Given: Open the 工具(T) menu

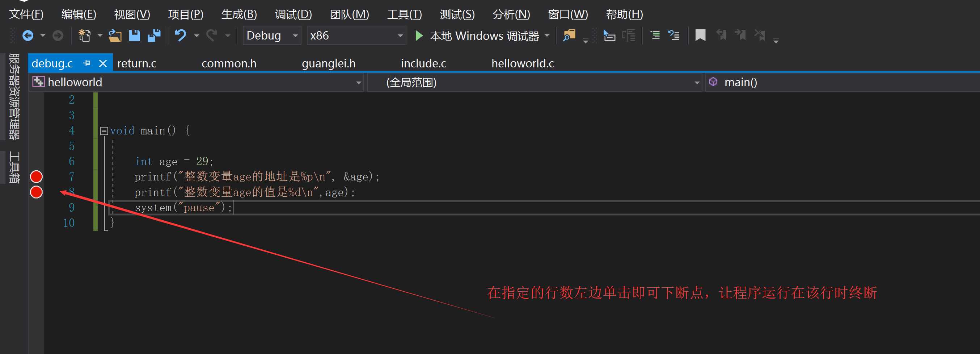Looking at the screenshot, I should point(404,14).
